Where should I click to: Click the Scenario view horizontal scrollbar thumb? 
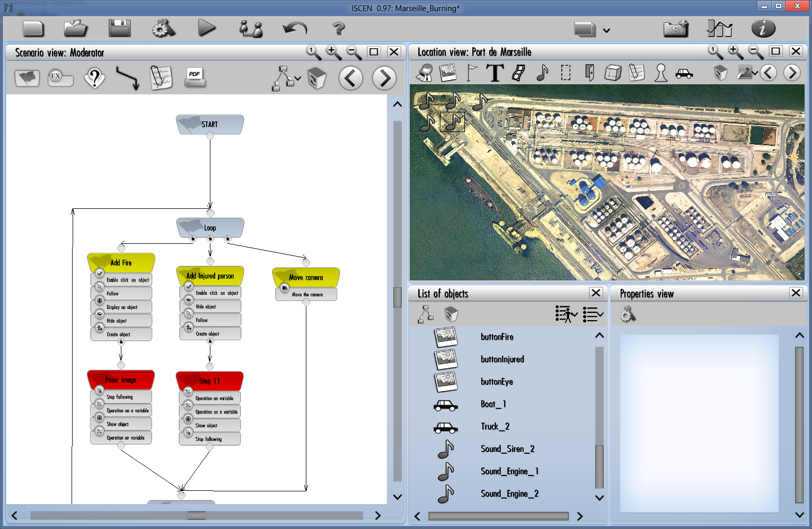pyautogui.click(x=196, y=516)
